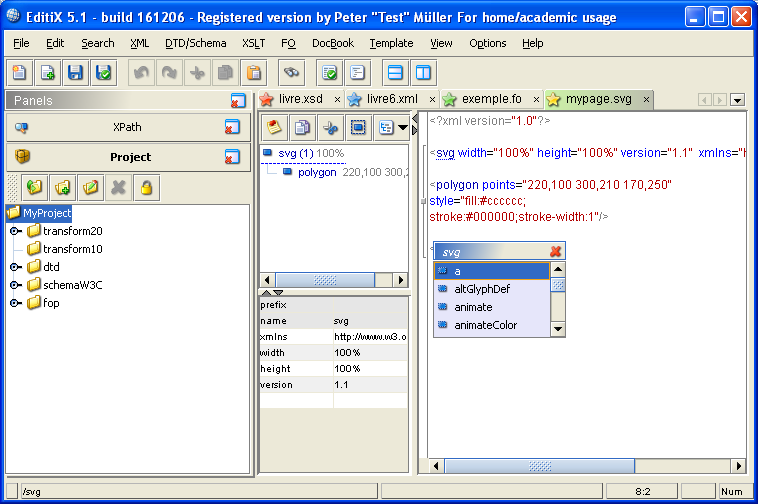Close the svg completion popup
This screenshot has height=504, width=758.
[555, 251]
